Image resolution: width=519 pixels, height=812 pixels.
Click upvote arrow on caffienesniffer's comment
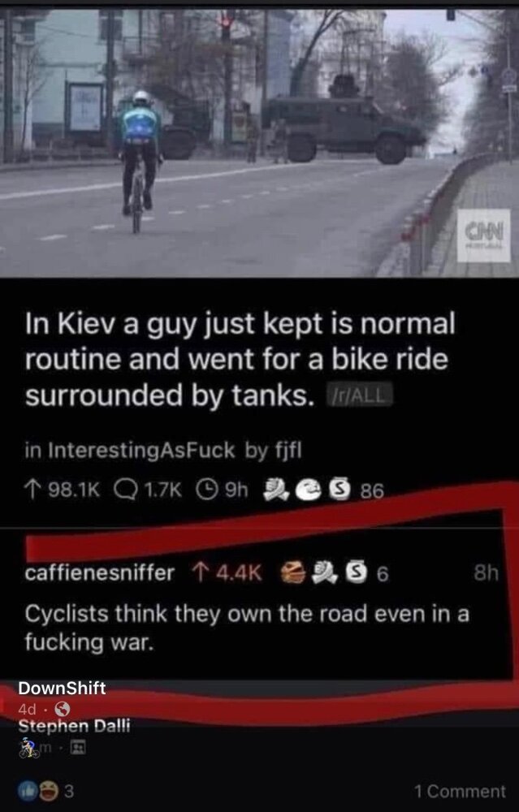click(x=201, y=572)
